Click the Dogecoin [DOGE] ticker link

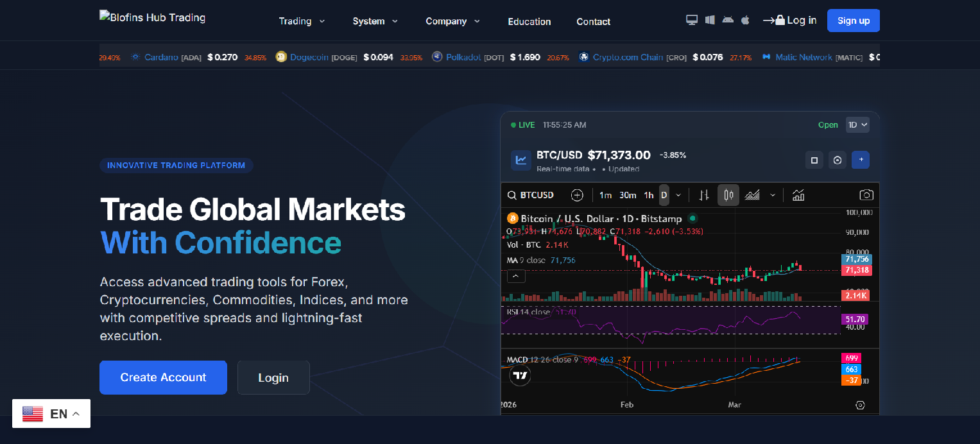click(x=323, y=57)
